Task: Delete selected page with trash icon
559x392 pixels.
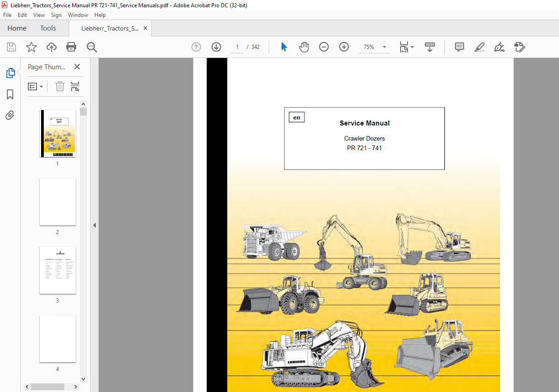Action: pyautogui.click(x=60, y=86)
